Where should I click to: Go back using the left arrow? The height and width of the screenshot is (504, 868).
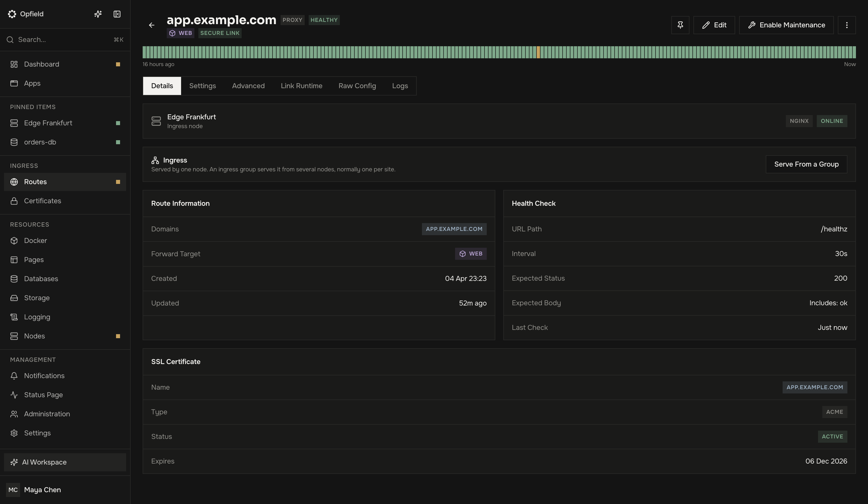[151, 25]
